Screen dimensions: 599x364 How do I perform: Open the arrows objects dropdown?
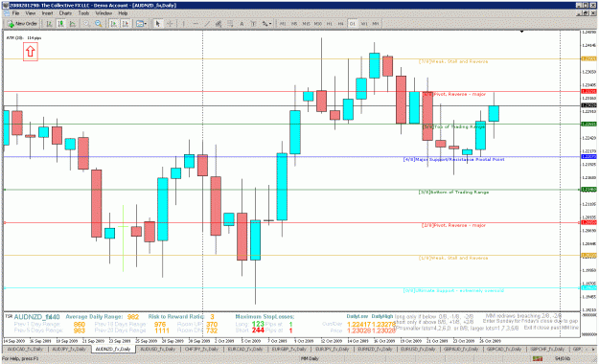pyautogui.click(x=266, y=24)
